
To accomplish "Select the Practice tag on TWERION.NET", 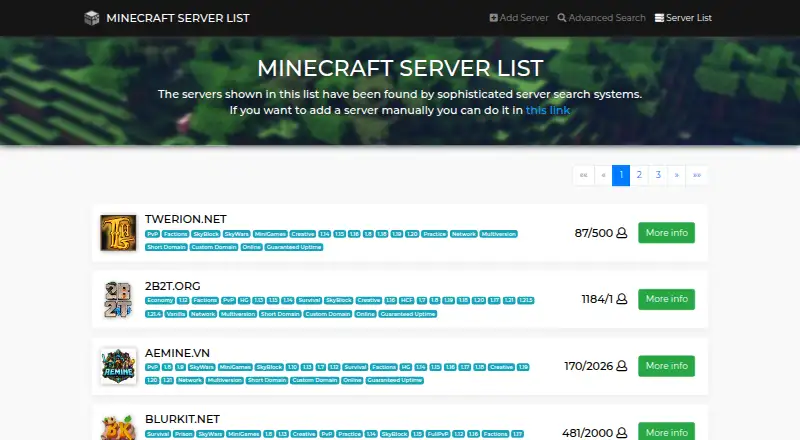I will tap(435, 234).
